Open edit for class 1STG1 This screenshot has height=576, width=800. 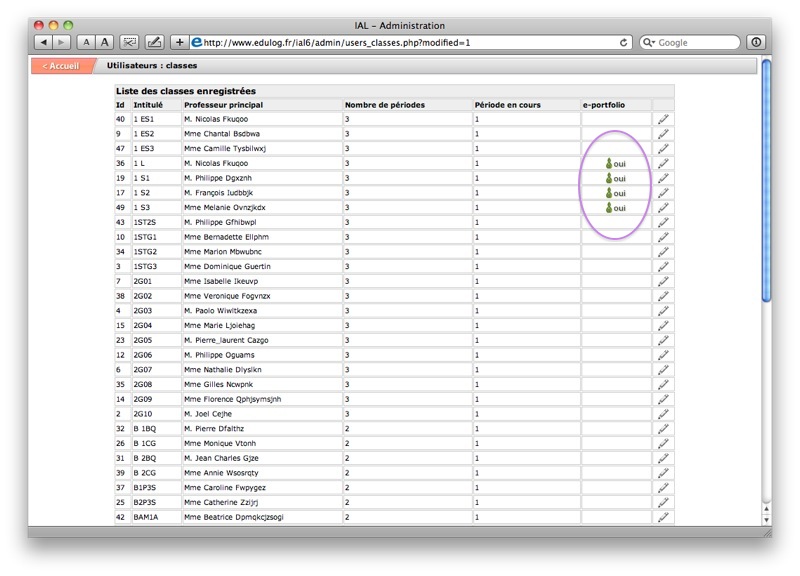point(663,237)
